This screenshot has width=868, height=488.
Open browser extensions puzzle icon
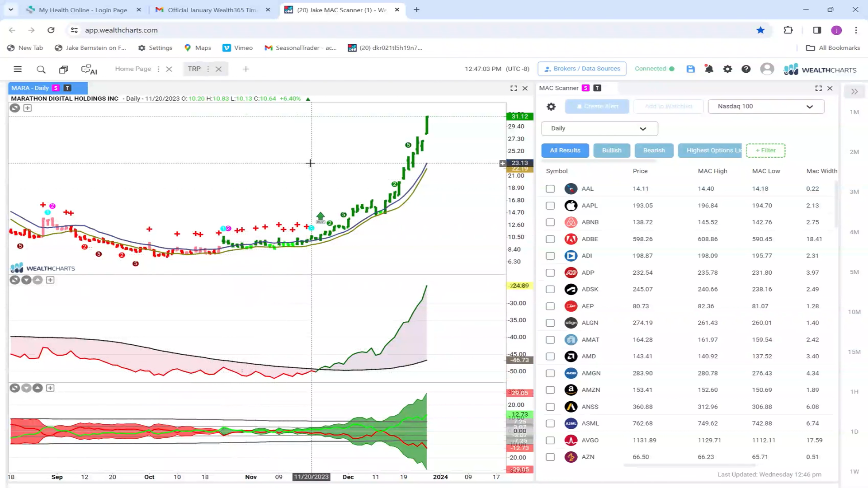pyautogui.click(x=788, y=30)
